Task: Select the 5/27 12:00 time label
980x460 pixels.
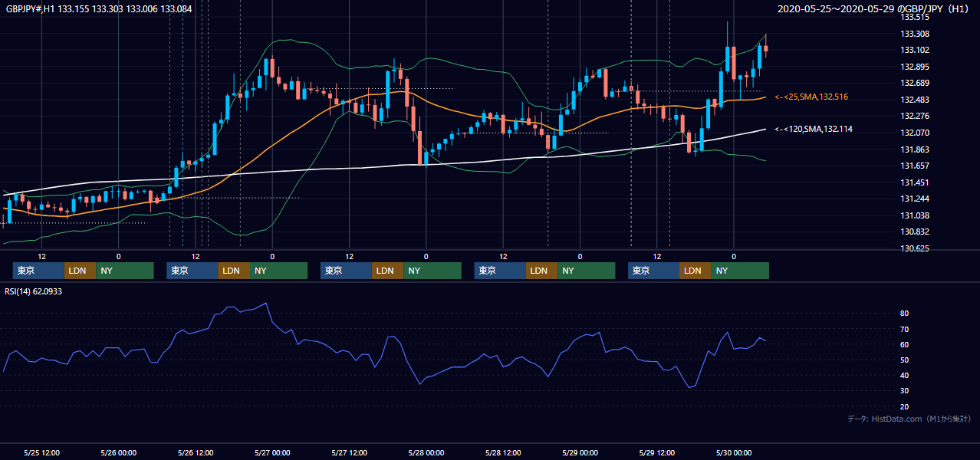Action: click(350, 452)
